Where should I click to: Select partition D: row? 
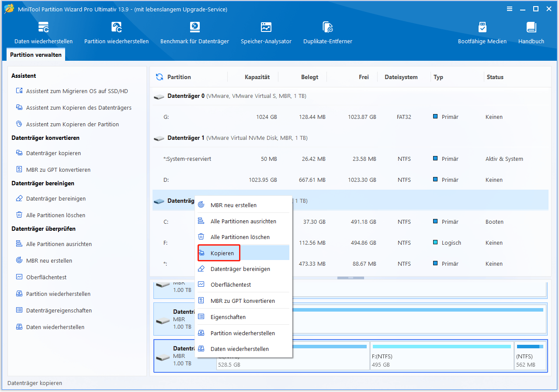coord(350,180)
